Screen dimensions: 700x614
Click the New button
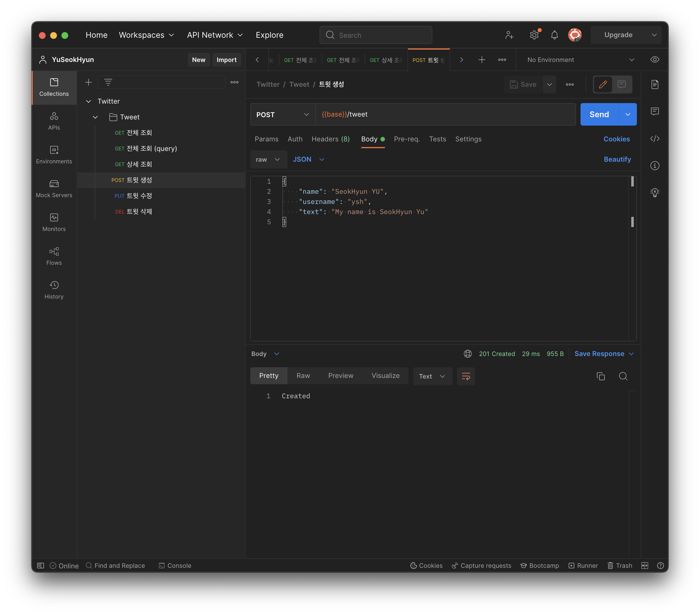pos(199,59)
